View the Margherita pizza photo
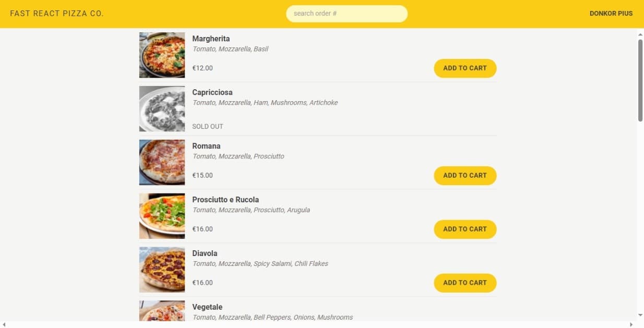The height and width of the screenshot is (328, 644). point(162,55)
